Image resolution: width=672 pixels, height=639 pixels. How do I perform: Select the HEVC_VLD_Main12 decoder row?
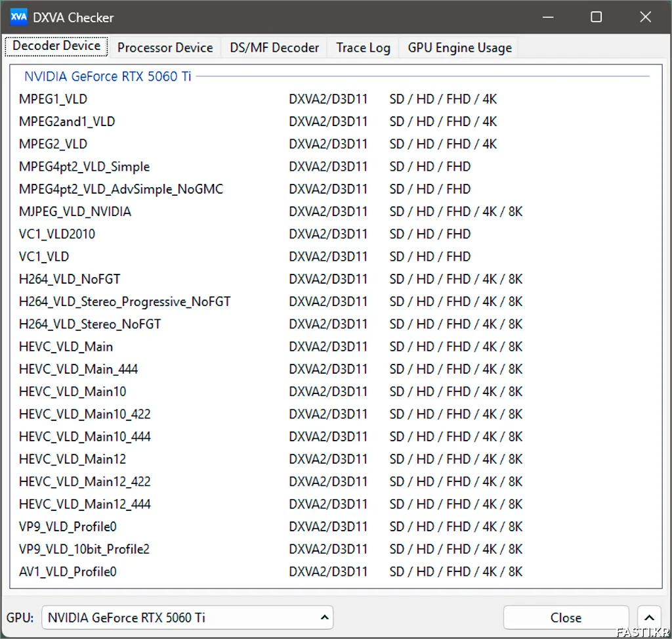pos(335,459)
